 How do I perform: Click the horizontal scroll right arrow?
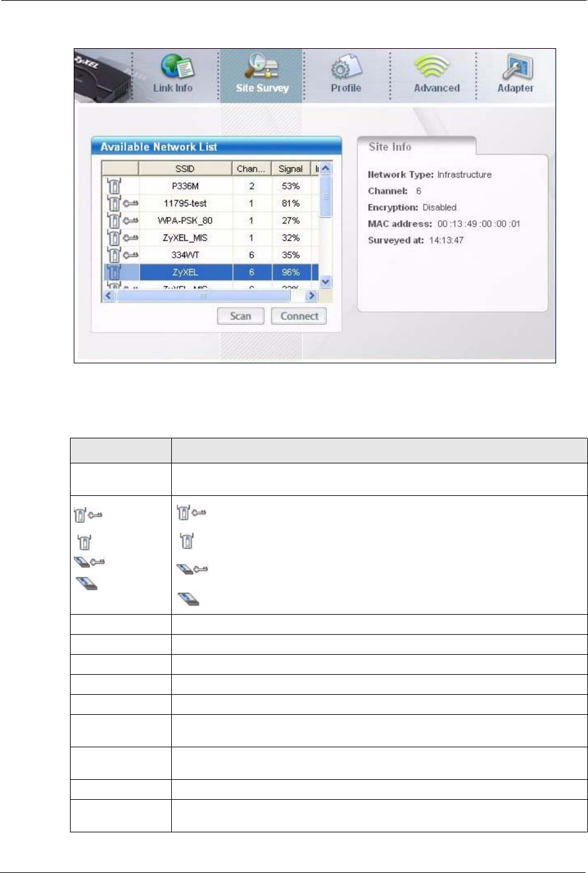tap(311, 295)
